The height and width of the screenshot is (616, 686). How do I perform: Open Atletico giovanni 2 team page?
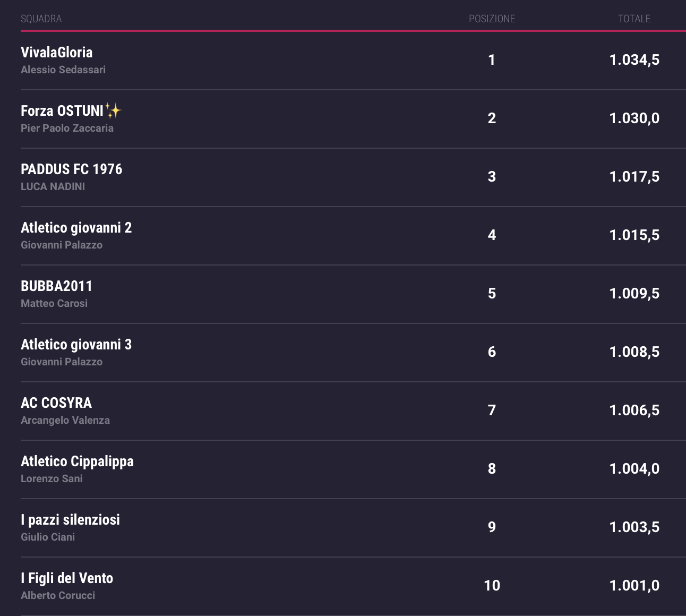(x=76, y=228)
